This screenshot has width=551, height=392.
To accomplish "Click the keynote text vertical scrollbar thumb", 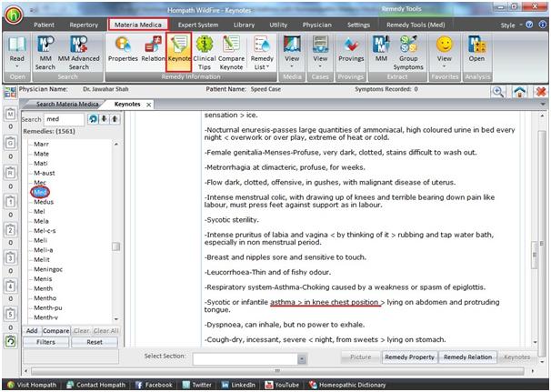I will point(536,255).
